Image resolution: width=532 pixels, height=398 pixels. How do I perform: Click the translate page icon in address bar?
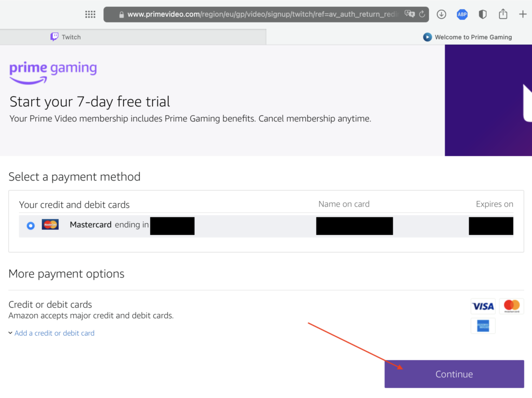[409, 15]
